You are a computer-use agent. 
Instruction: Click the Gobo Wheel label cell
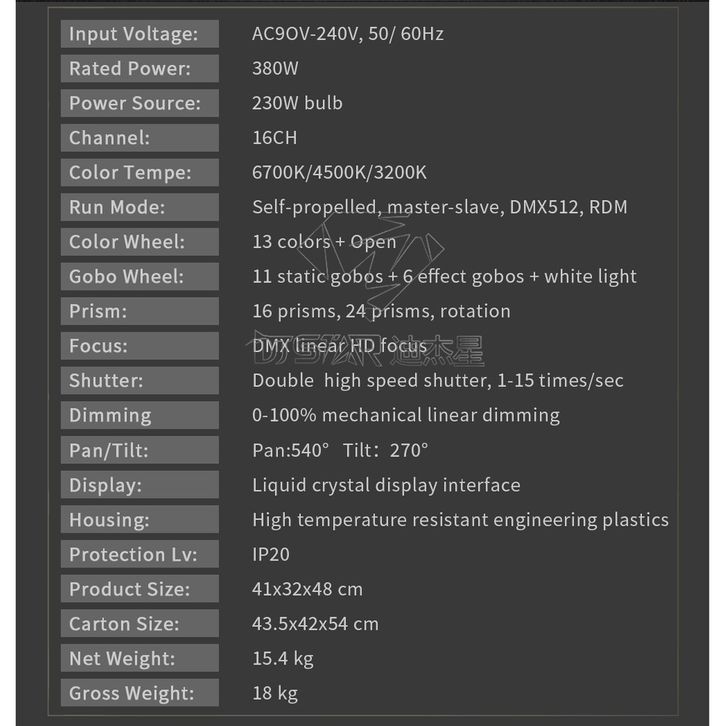(x=139, y=276)
